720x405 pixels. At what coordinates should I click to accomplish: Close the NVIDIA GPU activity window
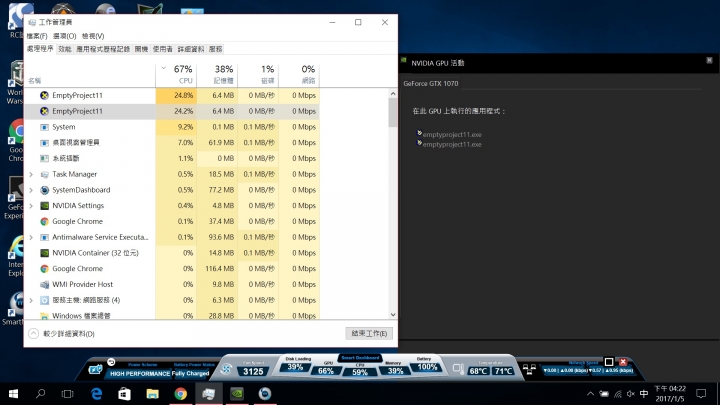(709, 60)
